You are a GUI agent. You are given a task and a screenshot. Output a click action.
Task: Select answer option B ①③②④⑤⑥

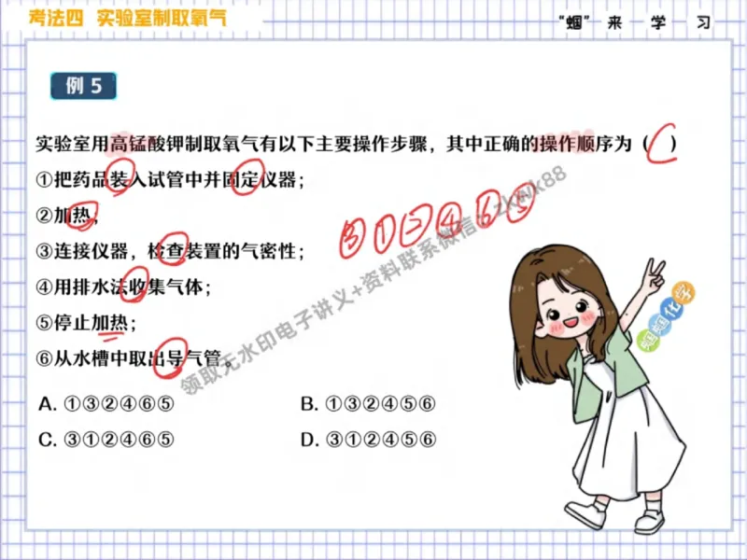(x=368, y=404)
